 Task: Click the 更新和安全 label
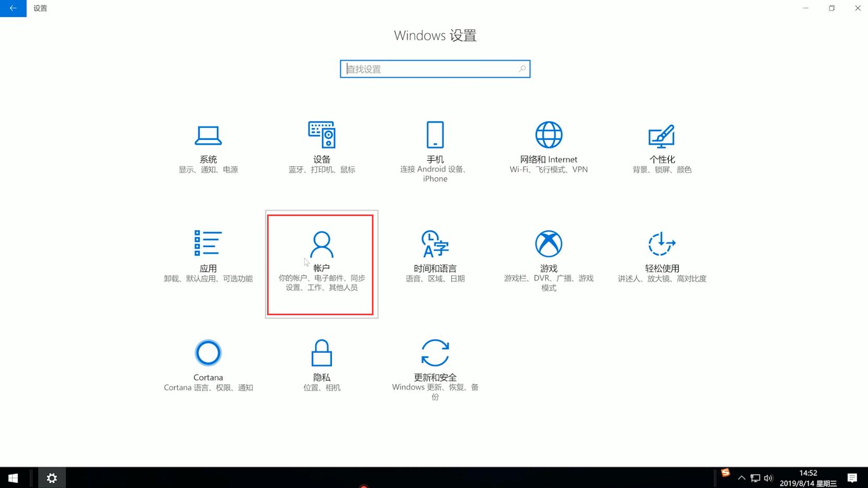click(x=435, y=377)
